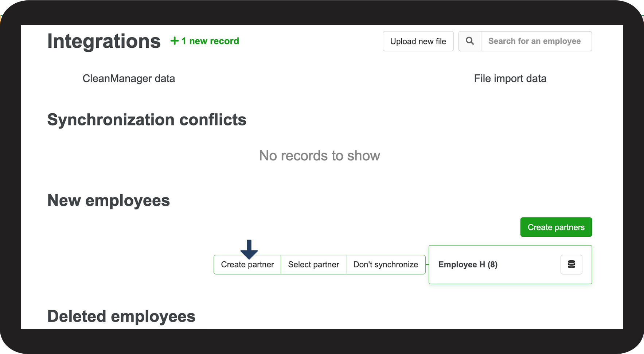Click the Synchronization conflicts heading
644x354 pixels.
pyautogui.click(x=147, y=120)
